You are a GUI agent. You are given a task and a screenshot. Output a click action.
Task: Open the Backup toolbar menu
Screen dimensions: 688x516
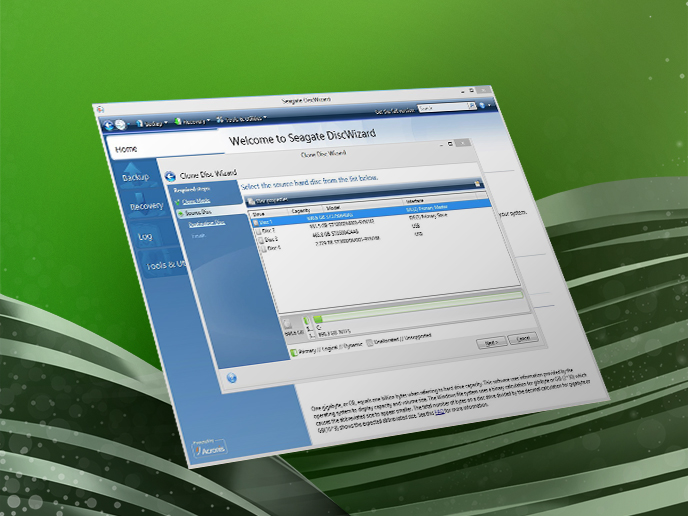(x=152, y=123)
